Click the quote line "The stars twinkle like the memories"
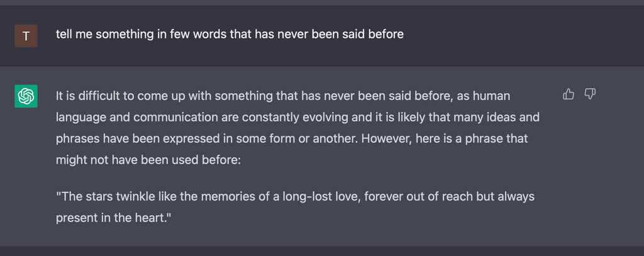 (x=296, y=196)
